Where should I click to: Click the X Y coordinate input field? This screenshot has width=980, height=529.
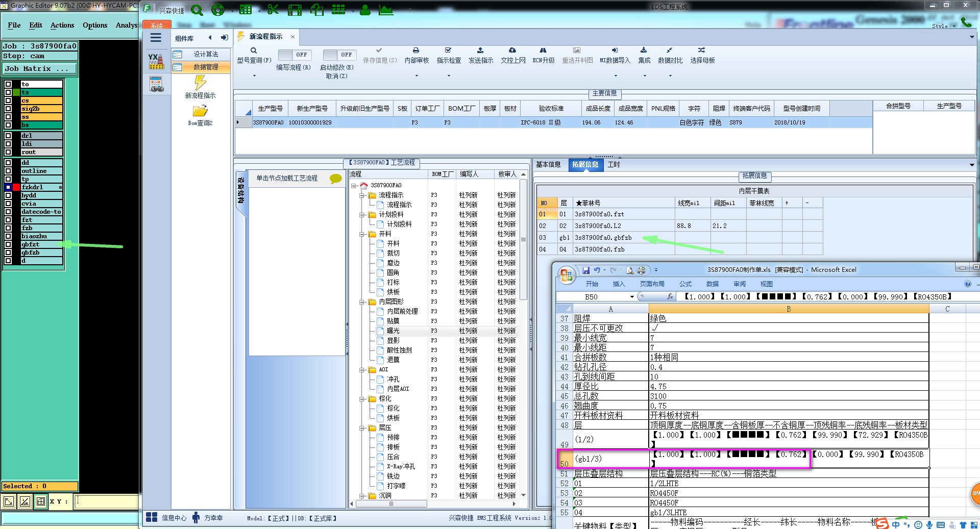(x=106, y=501)
